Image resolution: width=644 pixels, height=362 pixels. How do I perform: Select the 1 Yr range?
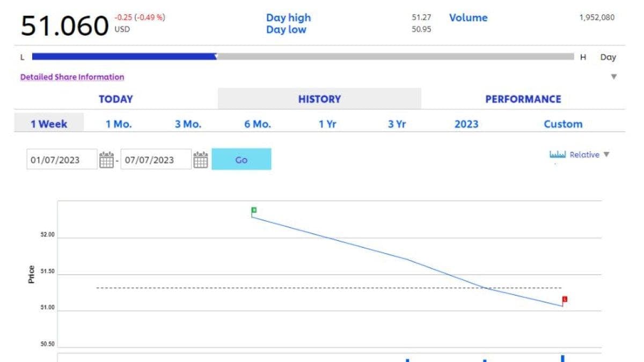pos(327,124)
